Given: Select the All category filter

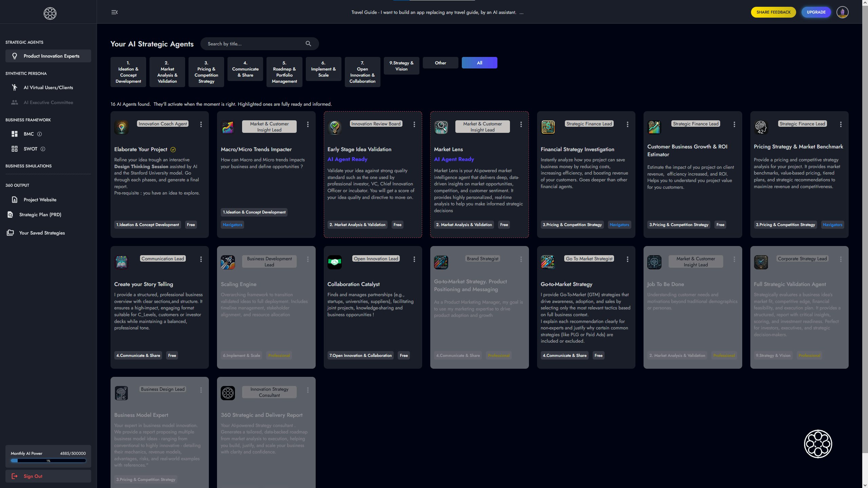Looking at the screenshot, I should (x=479, y=63).
